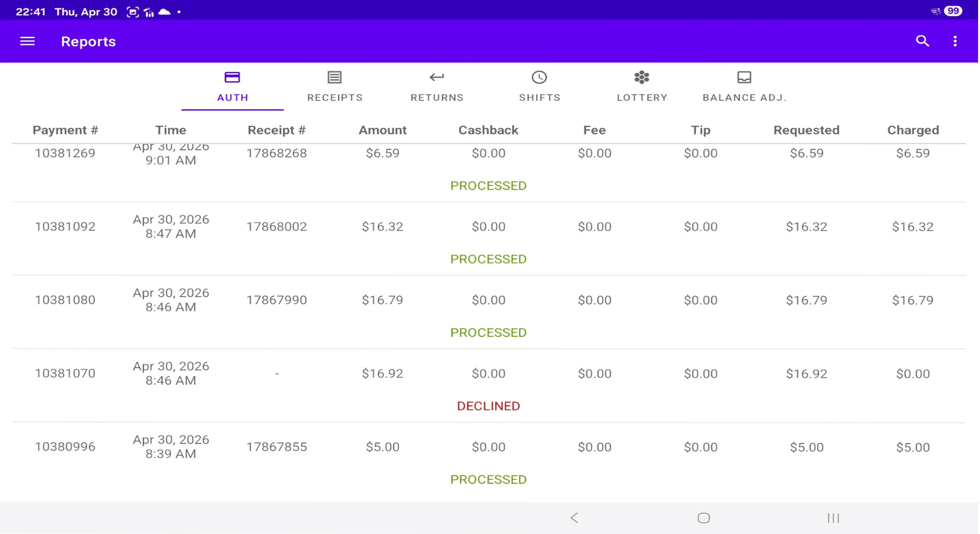Click the Amount column header
Image resolution: width=980 pixels, height=534 pixels.
pos(383,131)
